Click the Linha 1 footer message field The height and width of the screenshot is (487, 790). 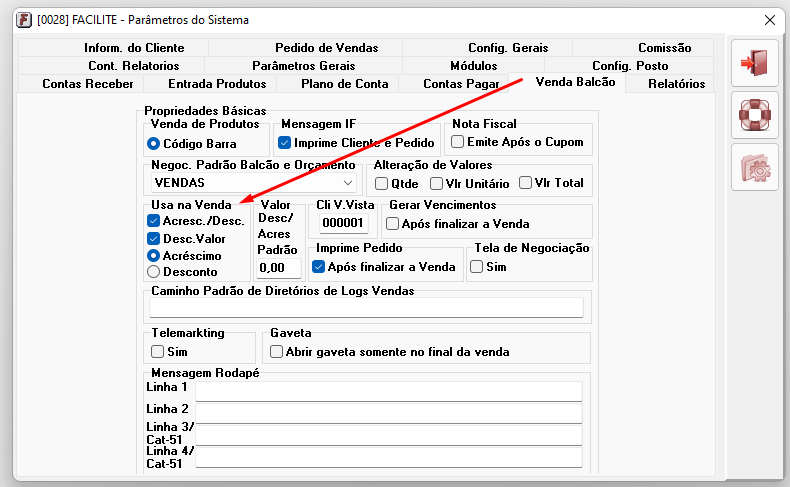coord(389,391)
